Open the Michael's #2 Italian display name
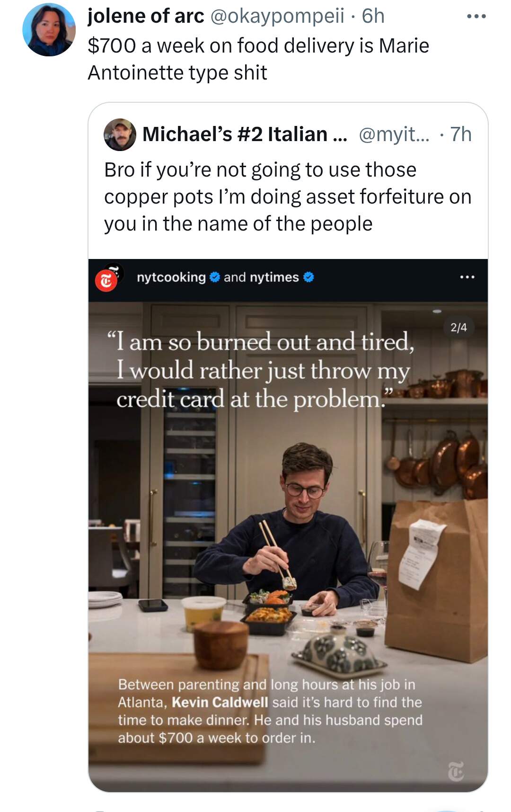This screenshot has width=511, height=812. (244, 134)
